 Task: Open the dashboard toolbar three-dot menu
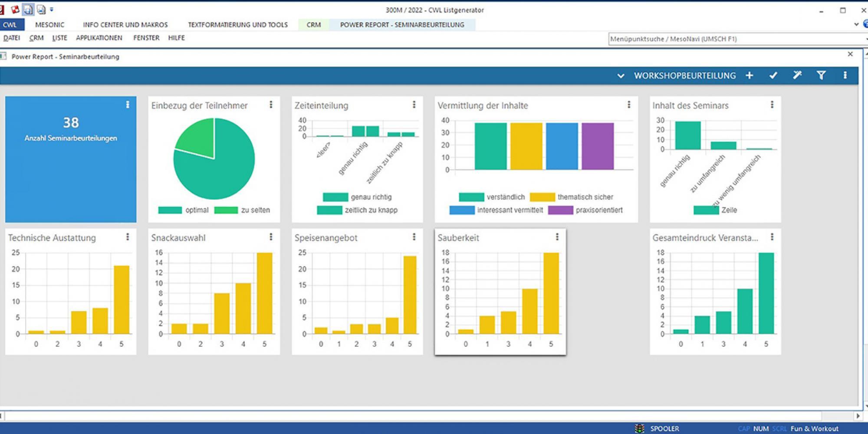pyautogui.click(x=845, y=76)
